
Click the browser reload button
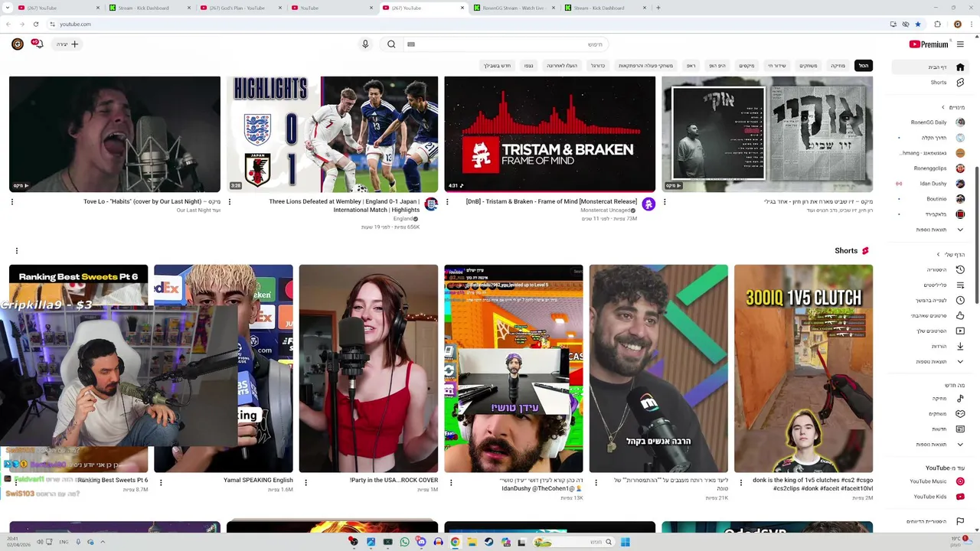[x=35, y=24]
